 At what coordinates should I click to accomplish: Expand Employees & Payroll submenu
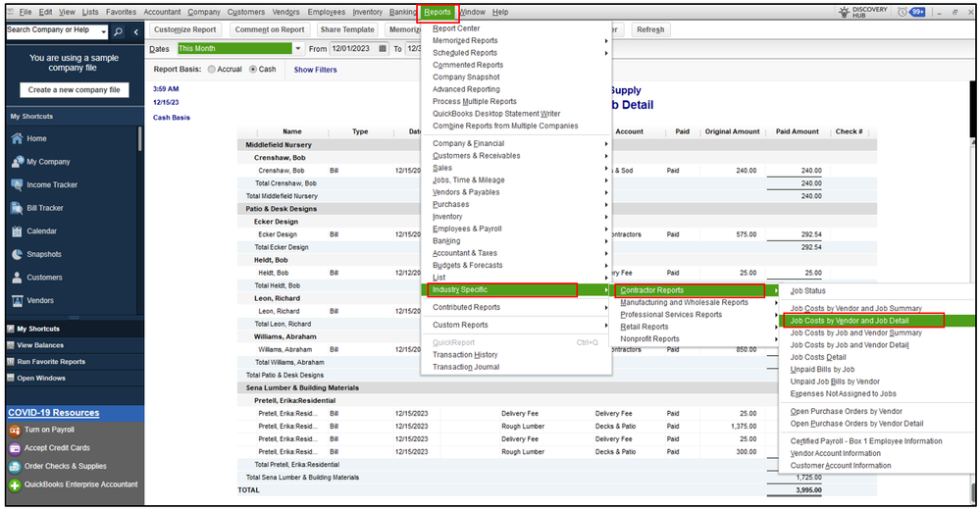coord(605,229)
